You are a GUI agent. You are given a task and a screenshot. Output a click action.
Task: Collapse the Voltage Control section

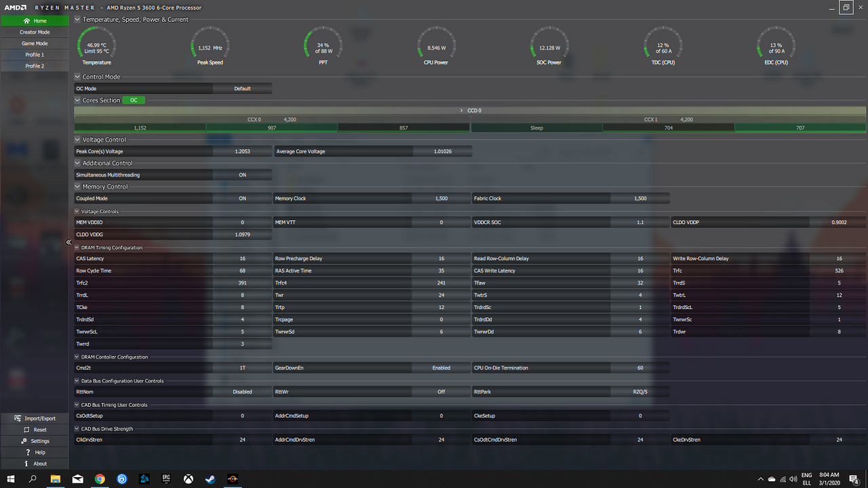[x=77, y=140]
